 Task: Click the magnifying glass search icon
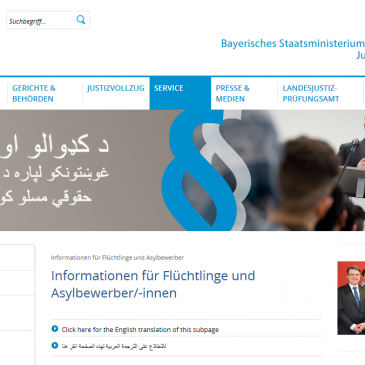coord(81,20)
